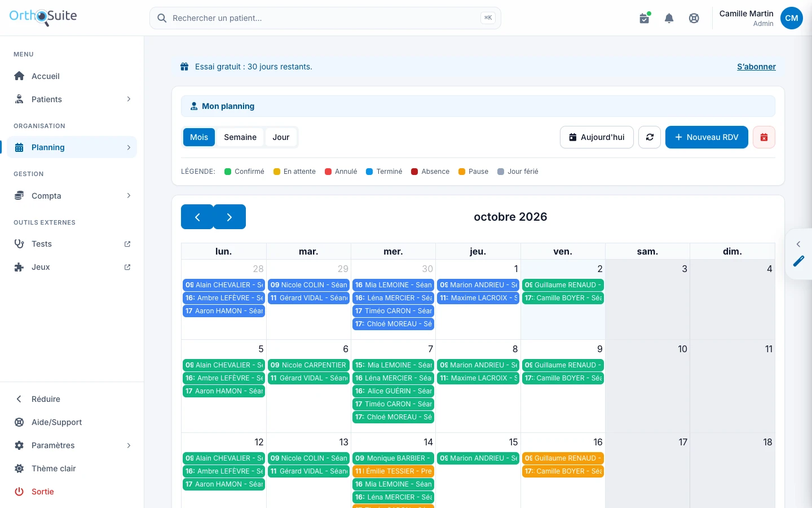
Task: Open Tests in sidebar
Action: tap(72, 244)
